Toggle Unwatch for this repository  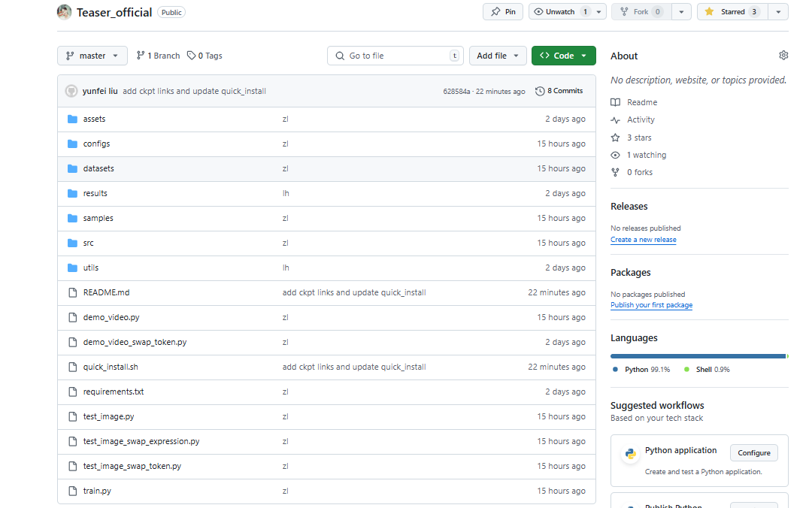coord(561,12)
